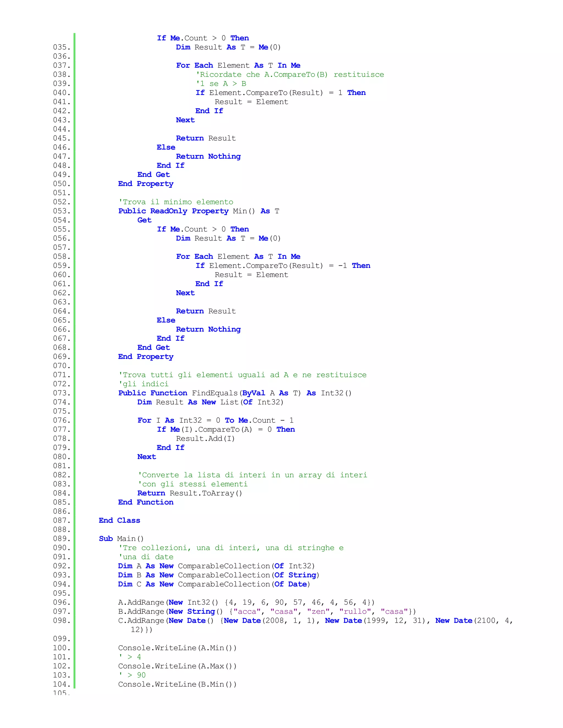
Task: Click "Public ReadOnly Property Min() As T"
Action: pos(199,211)
